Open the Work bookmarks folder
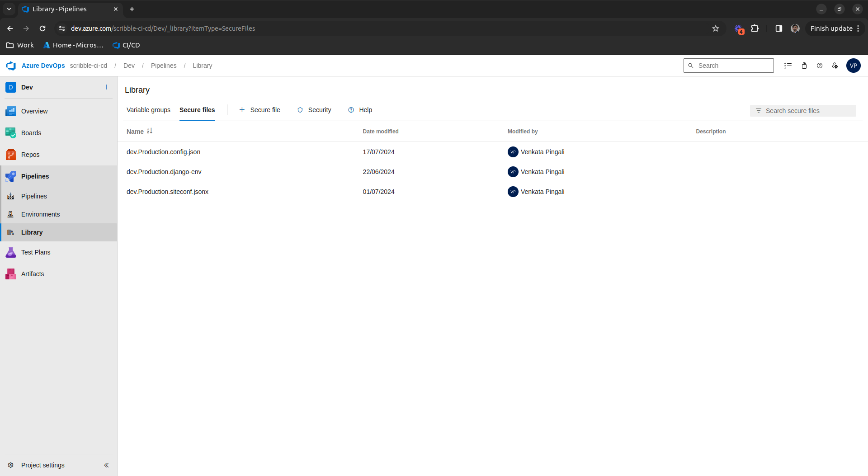 click(20, 45)
